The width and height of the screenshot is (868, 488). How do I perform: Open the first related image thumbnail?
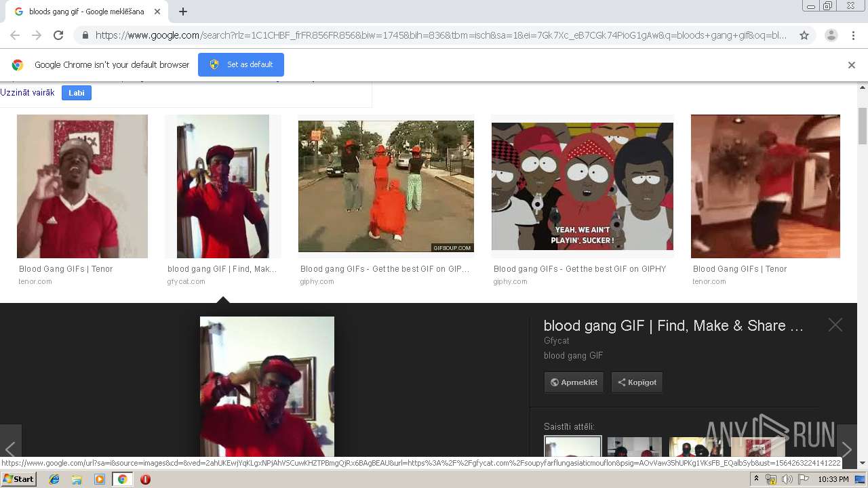[x=573, y=447]
